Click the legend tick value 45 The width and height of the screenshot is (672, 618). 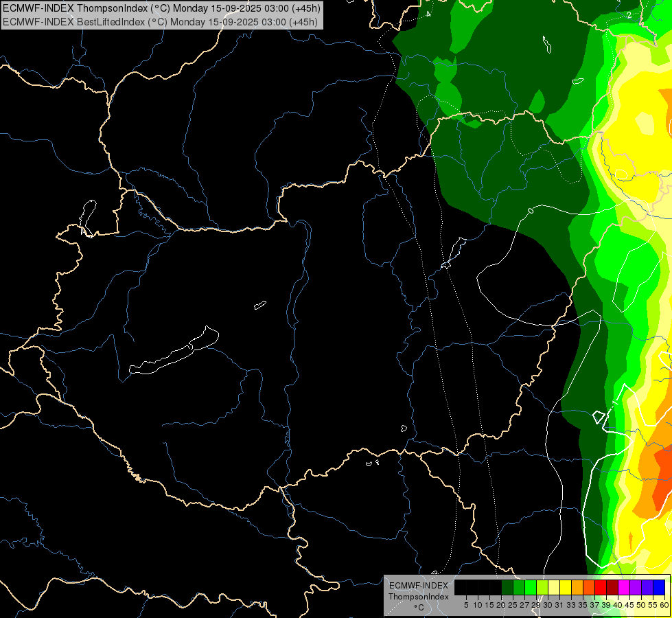629,605
